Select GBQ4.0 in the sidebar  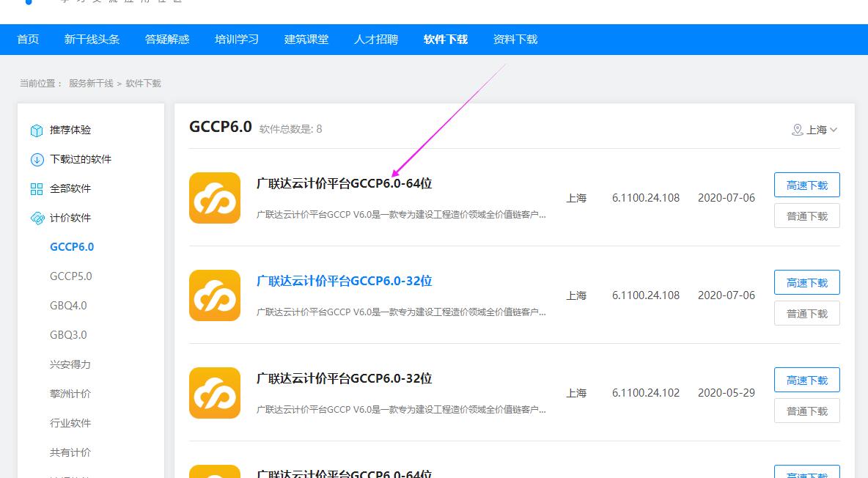pyautogui.click(x=68, y=305)
